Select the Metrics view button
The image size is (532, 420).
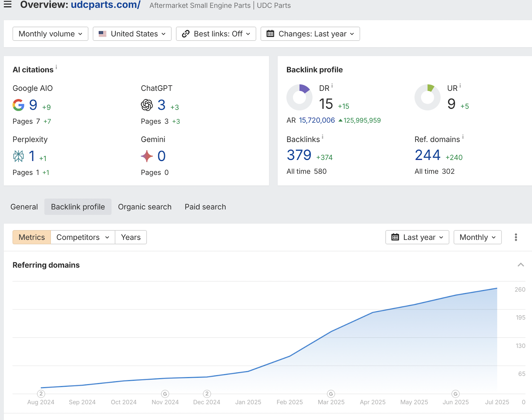tap(32, 237)
